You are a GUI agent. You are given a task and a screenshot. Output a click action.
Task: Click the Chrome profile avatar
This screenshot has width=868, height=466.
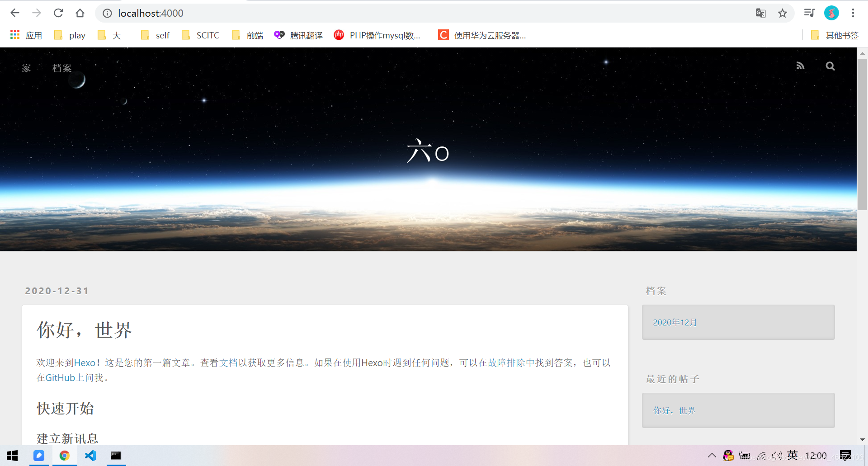(831, 13)
